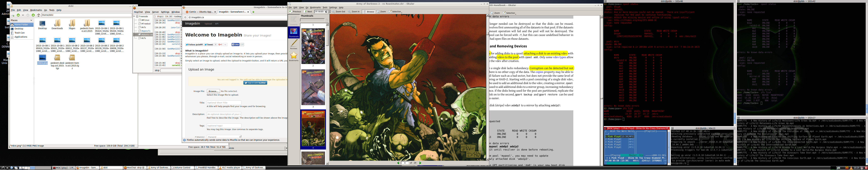The height and width of the screenshot is (170, 868).
Task: Click the Browse... file button on Imagebin
Action: click(x=213, y=91)
